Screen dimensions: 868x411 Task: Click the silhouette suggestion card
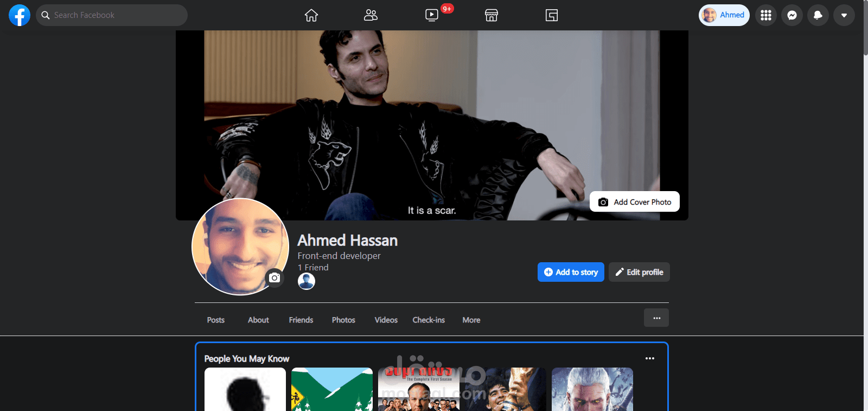pos(245,389)
